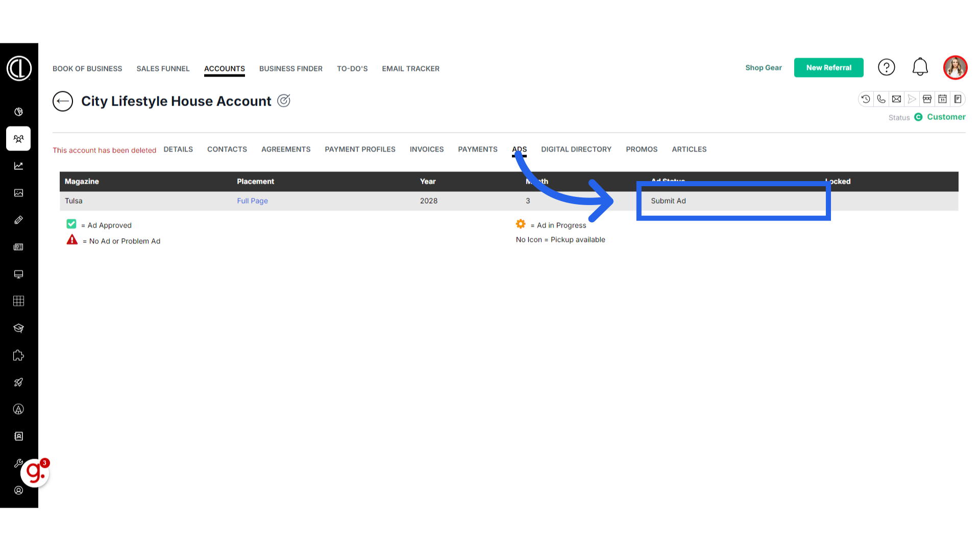Click the target icon beside account name
Viewport: 980px width, 551px height.
pyautogui.click(x=284, y=101)
